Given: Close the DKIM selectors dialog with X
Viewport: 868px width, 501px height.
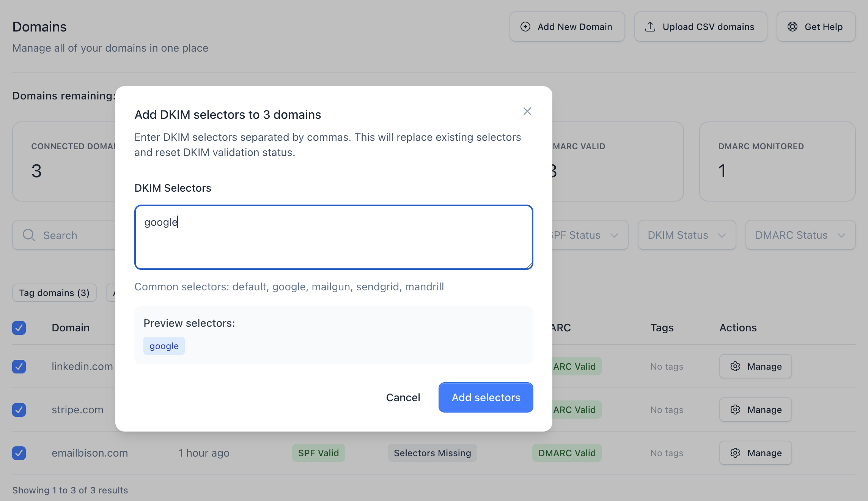Looking at the screenshot, I should click(527, 111).
